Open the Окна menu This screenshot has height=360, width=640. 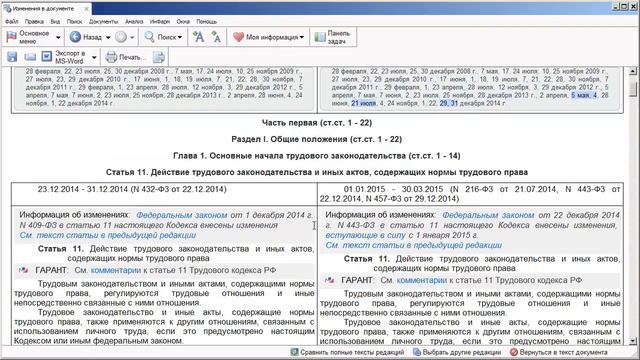click(x=183, y=22)
